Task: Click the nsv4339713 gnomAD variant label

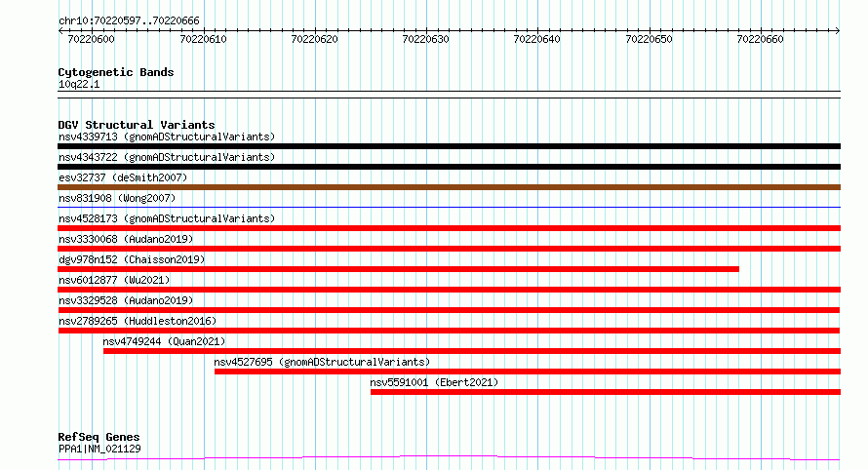Action: pos(167,137)
